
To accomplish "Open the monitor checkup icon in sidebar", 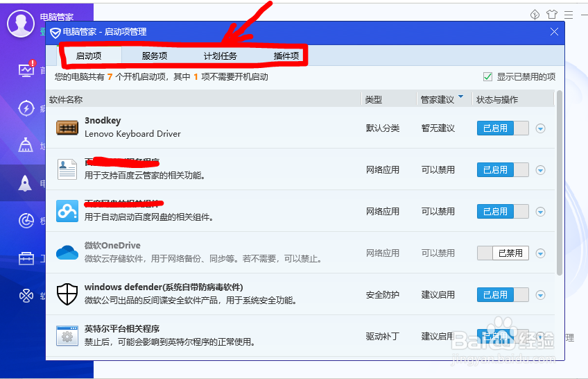I will point(26,69).
